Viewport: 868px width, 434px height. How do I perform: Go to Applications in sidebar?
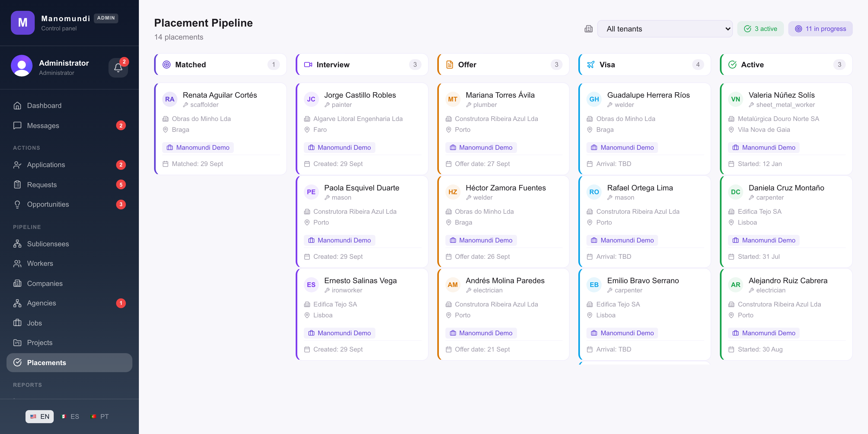69,165
